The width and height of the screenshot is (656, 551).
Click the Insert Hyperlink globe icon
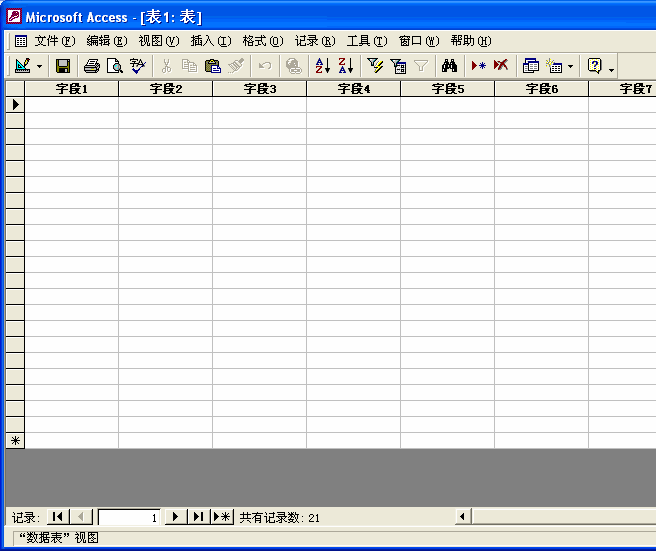point(293,66)
